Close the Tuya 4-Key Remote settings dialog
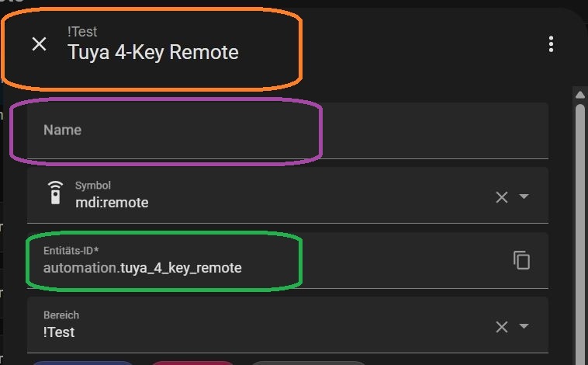This screenshot has width=588, height=365. click(39, 44)
